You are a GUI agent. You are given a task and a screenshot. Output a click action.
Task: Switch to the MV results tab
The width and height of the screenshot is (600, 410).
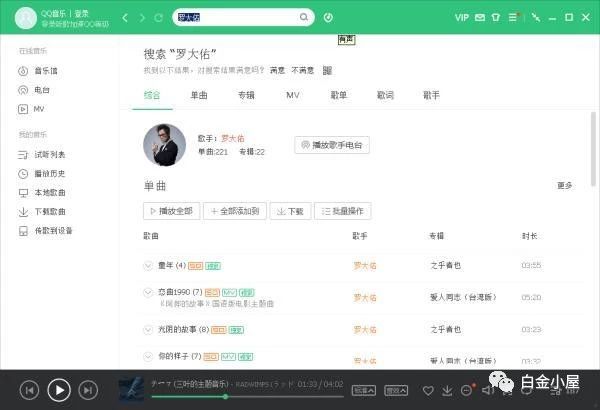(293, 95)
